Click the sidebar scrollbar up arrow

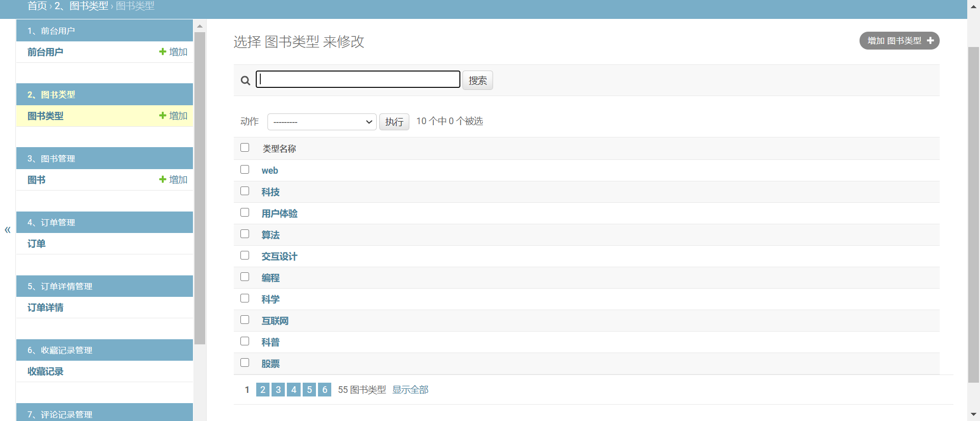coord(200,26)
